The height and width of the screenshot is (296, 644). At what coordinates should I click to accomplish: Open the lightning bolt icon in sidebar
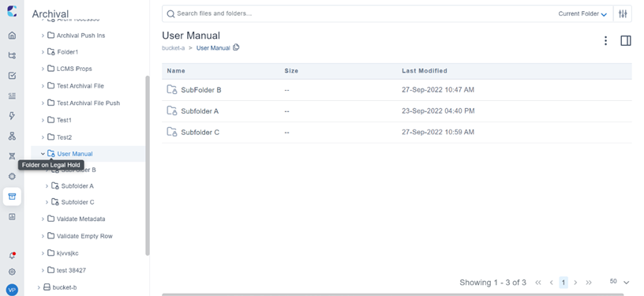click(x=12, y=116)
